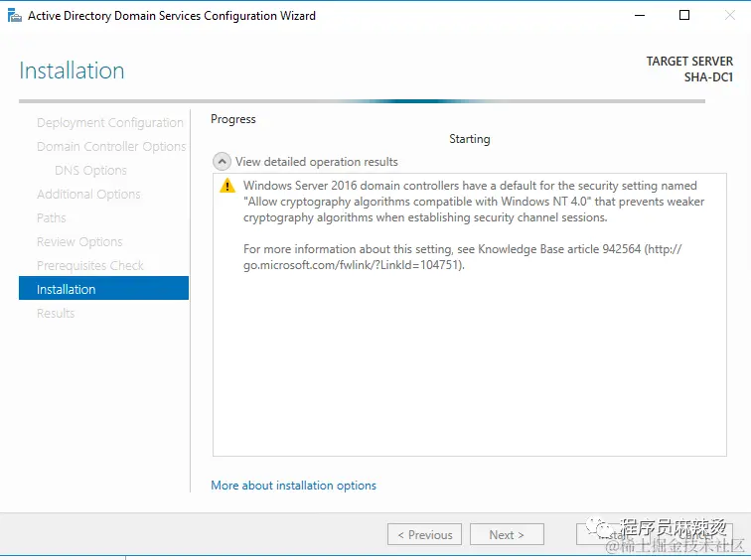The width and height of the screenshot is (751, 560).
Task: Click the TARGET SERVER label
Action: pos(689,62)
